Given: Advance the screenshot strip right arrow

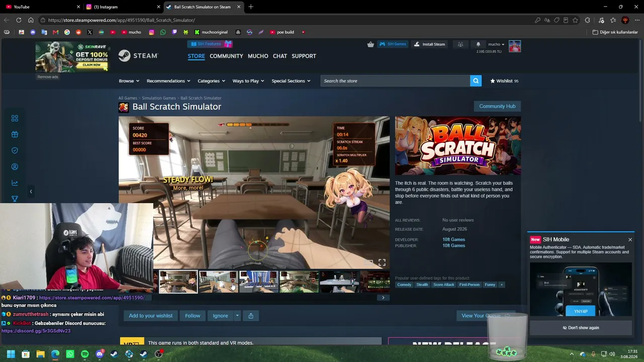Looking at the screenshot, I should coord(383,298).
